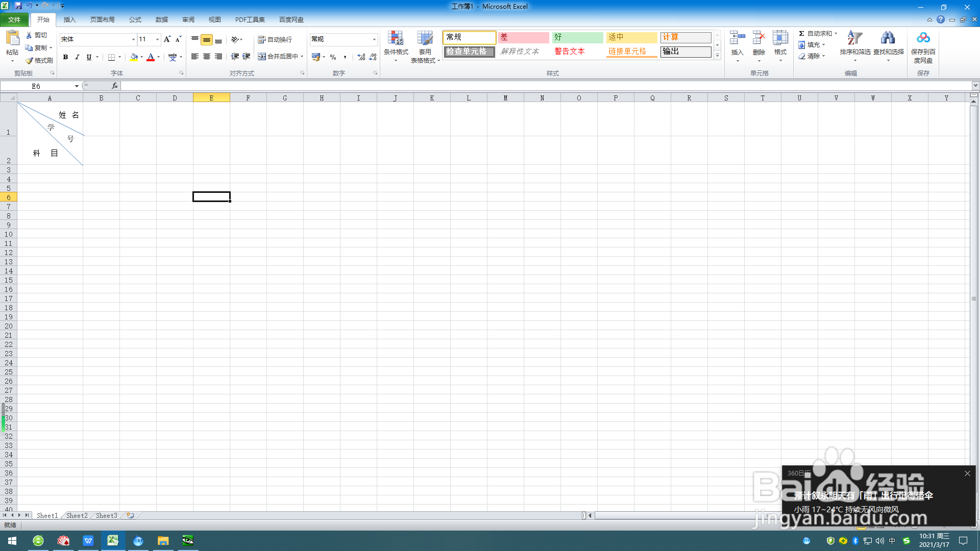Screen dimensions: 980x551
Task: Expand the Fill (填充) dropdown
Action: pos(823,45)
